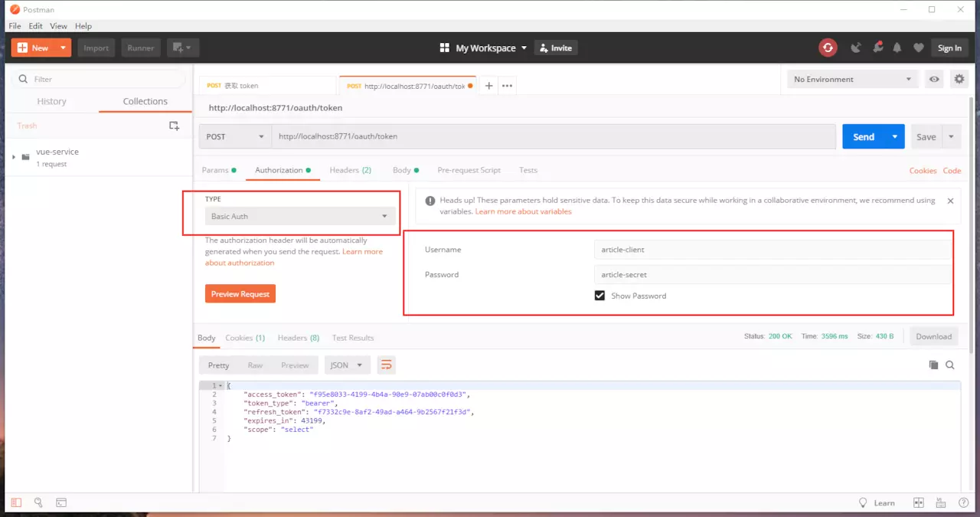
Task: Open the POST method dropdown
Action: pos(235,136)
